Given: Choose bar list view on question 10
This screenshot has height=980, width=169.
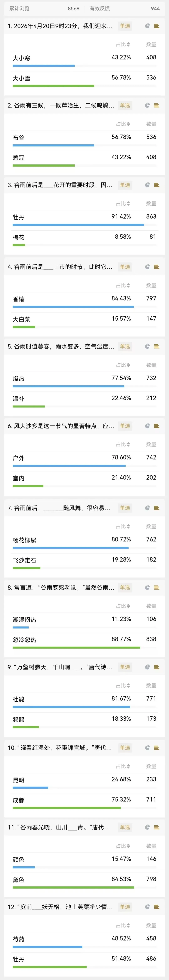Looking at the screenshot, I should pyautogui.click(x=156, y=748).
